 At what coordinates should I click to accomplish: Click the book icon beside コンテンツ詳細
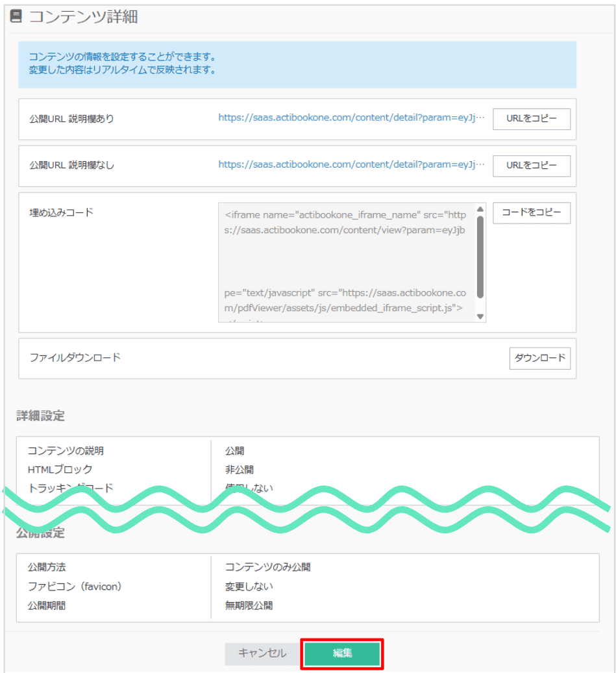click(16, 17)
